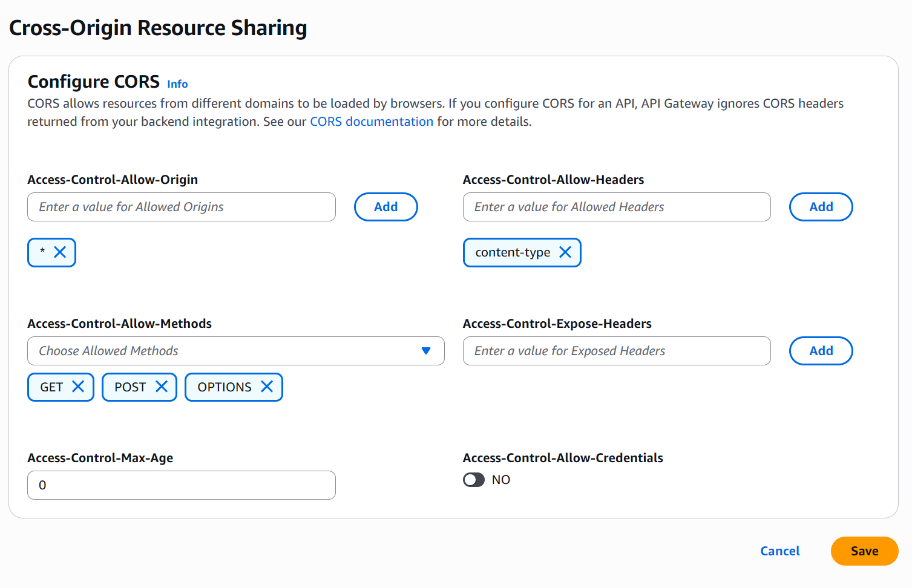Remove the content-type header tag
The image size is (912, 588).
tap(565, 252)
